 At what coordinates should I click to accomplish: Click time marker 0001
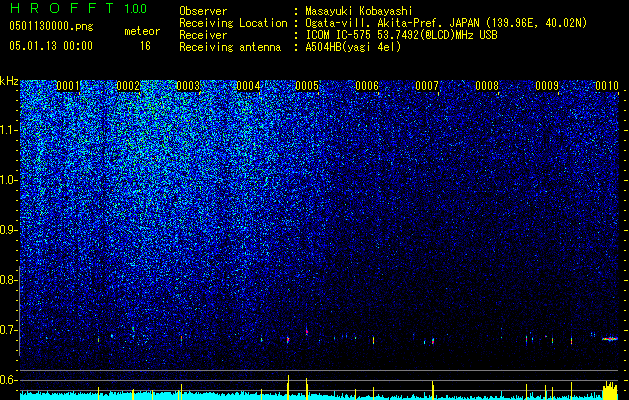68,86
